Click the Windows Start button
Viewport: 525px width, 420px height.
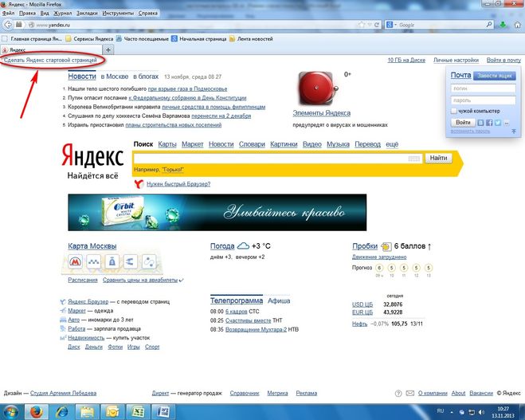[10, 411]
